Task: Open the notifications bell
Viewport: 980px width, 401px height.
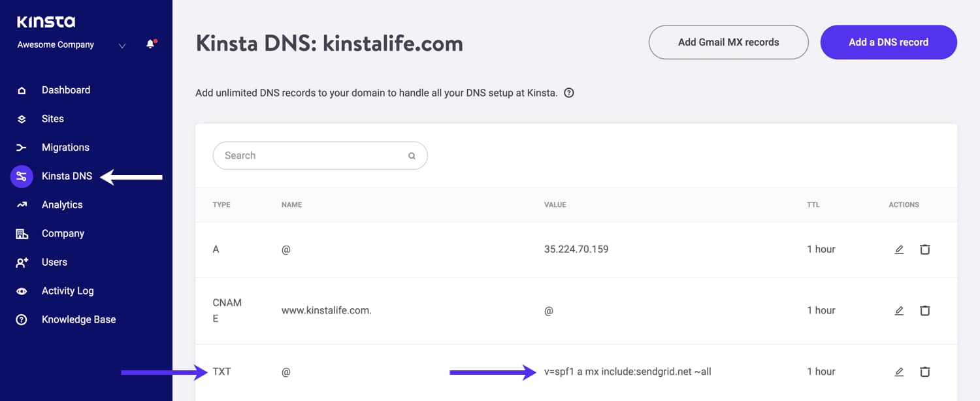Action: point(151,44)
